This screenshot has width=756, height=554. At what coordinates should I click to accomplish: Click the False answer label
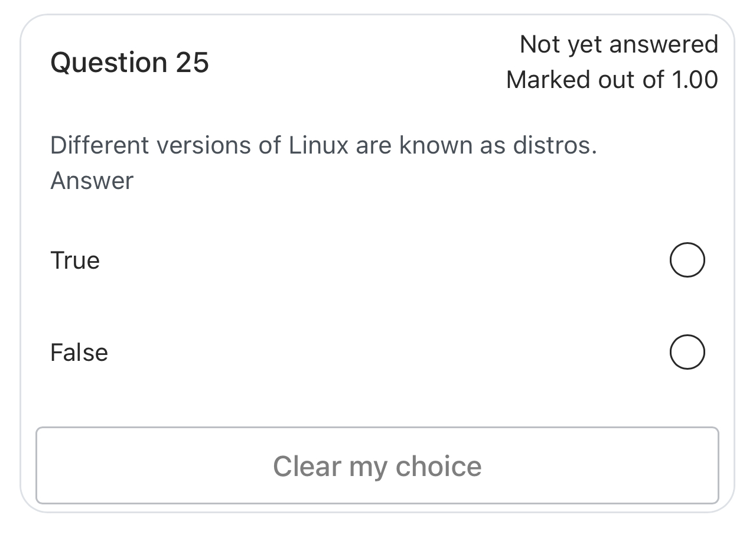pos(79,352)
